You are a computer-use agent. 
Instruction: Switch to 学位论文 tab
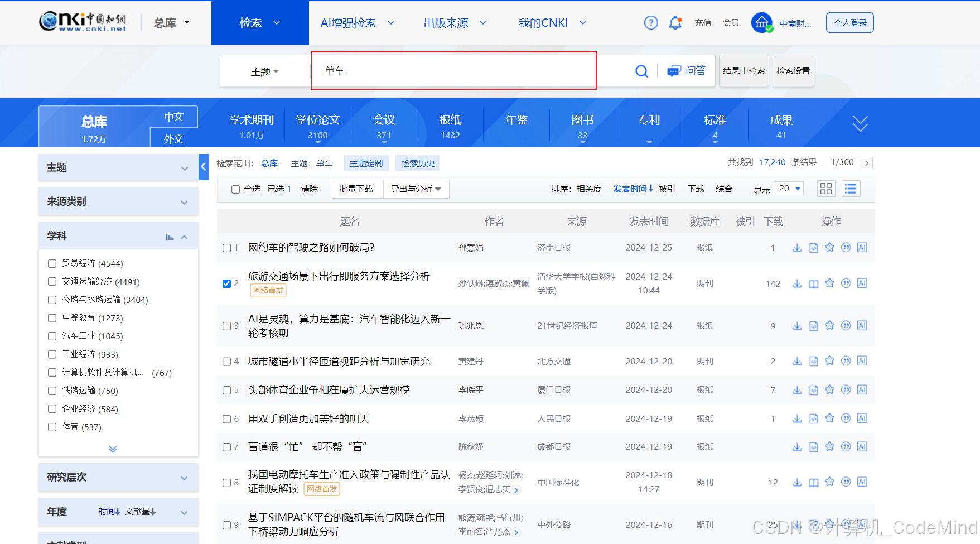318,126
